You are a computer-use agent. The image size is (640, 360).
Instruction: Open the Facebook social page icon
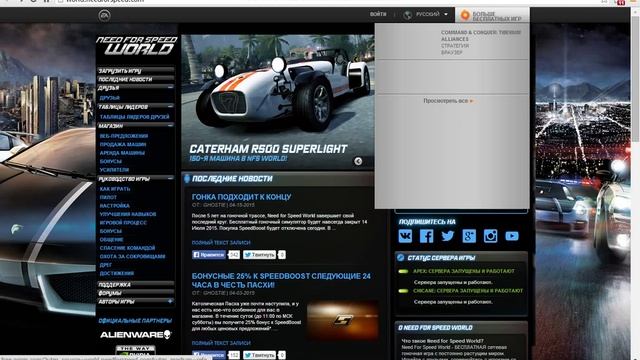pyautogui.click(x=427, y=236)
